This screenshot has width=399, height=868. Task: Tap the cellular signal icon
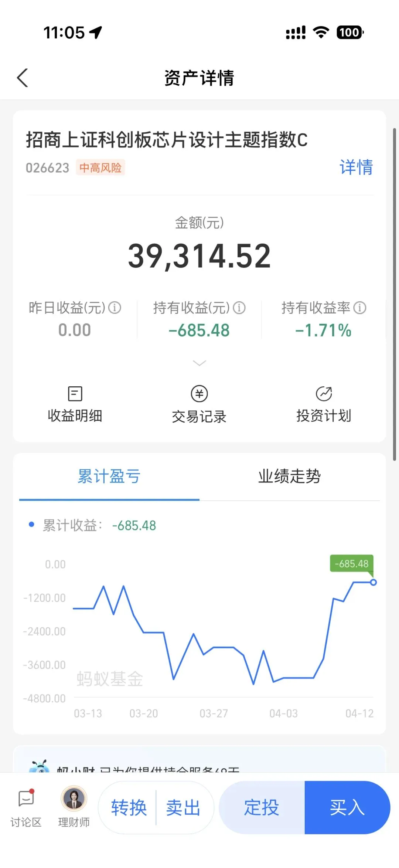296,33
